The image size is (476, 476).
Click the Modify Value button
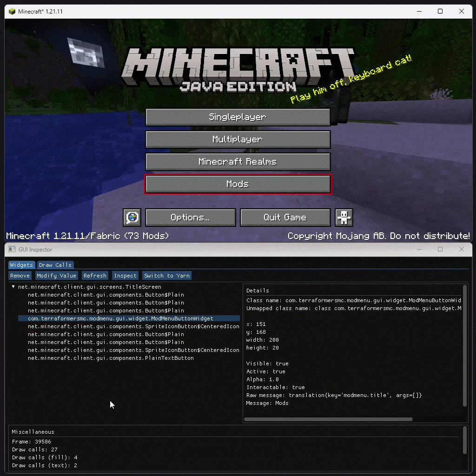56,276
